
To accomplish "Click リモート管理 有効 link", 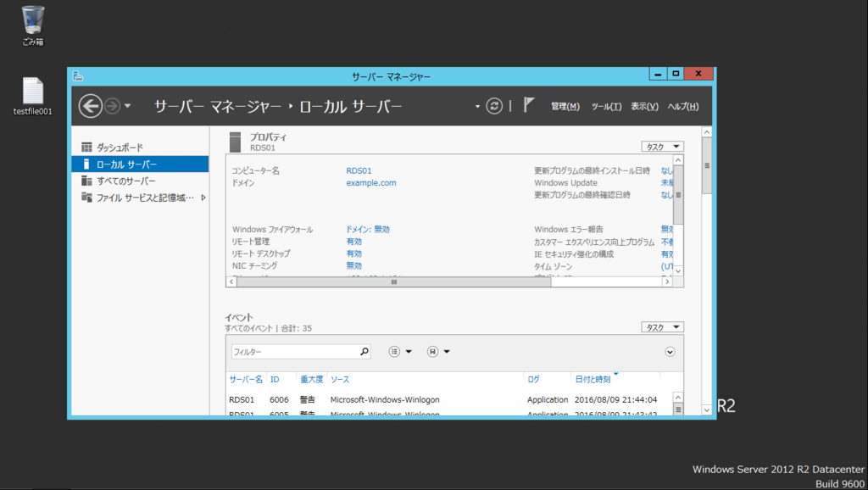I will (x=353, y=242).
